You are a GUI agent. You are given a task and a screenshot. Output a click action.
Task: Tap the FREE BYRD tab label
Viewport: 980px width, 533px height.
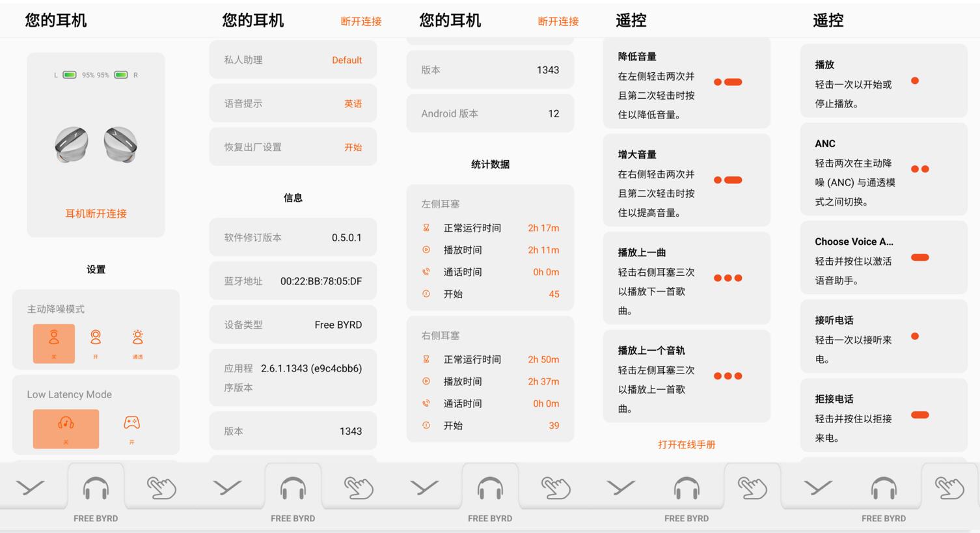click(95, 518)
